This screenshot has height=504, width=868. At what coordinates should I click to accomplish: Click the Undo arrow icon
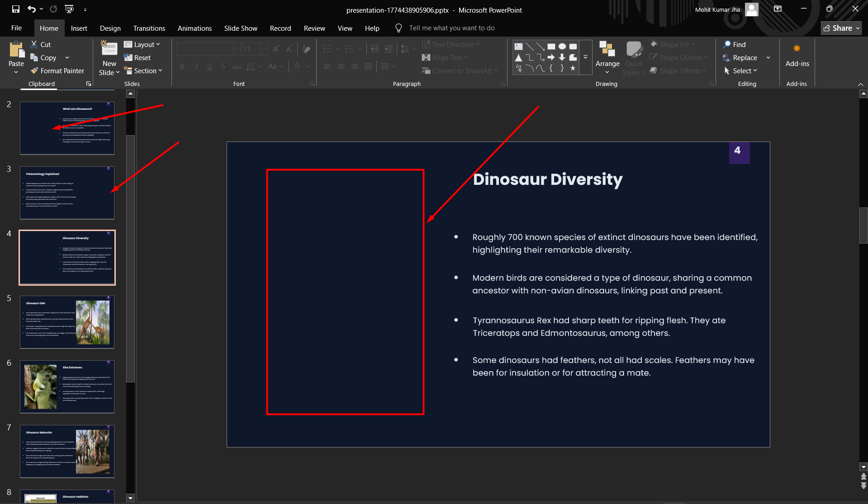click(x=31, y=9)
